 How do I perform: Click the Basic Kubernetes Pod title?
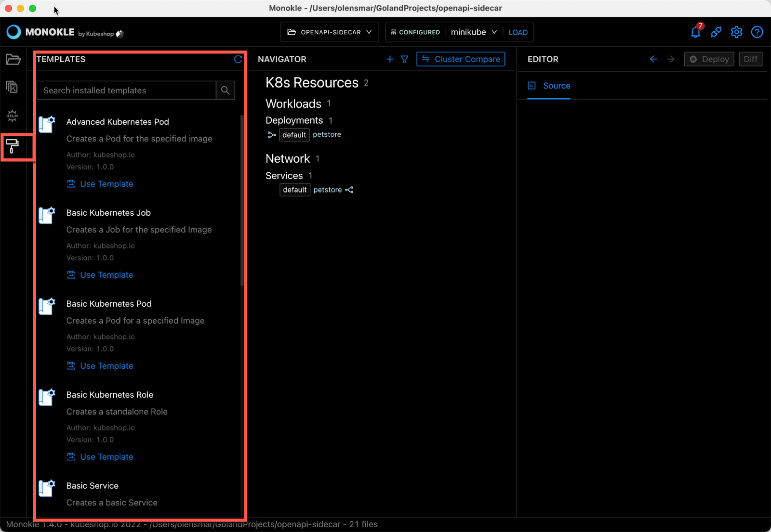[x=109, y=304]
